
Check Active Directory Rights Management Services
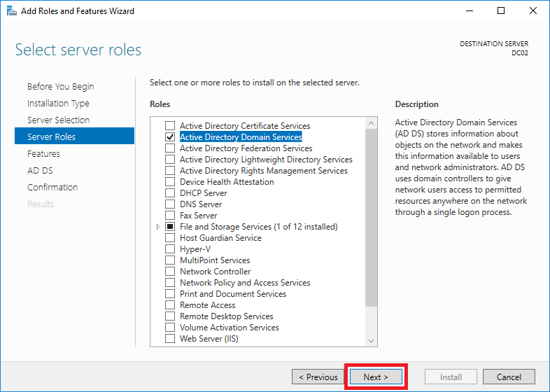click(x=170, y=171)
